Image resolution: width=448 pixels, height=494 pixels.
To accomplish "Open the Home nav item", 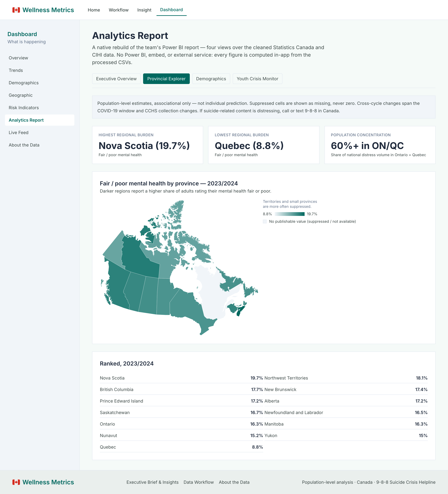I will click(x=94, y=10).
